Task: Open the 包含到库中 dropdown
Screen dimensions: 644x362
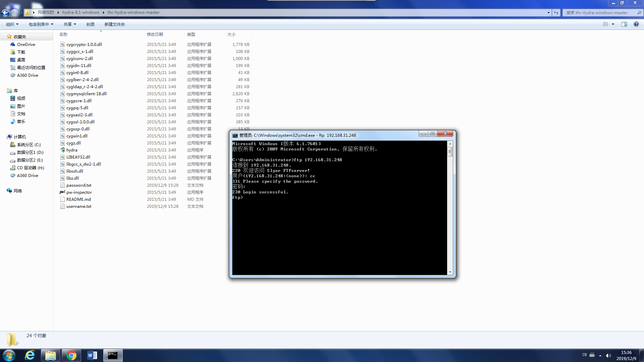Action: click(41, 24)
